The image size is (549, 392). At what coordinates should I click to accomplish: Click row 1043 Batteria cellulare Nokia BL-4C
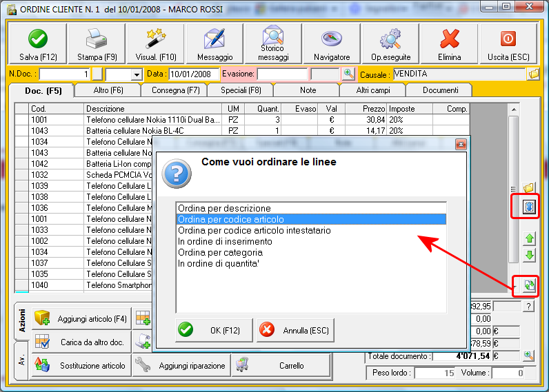coord(242,131)
